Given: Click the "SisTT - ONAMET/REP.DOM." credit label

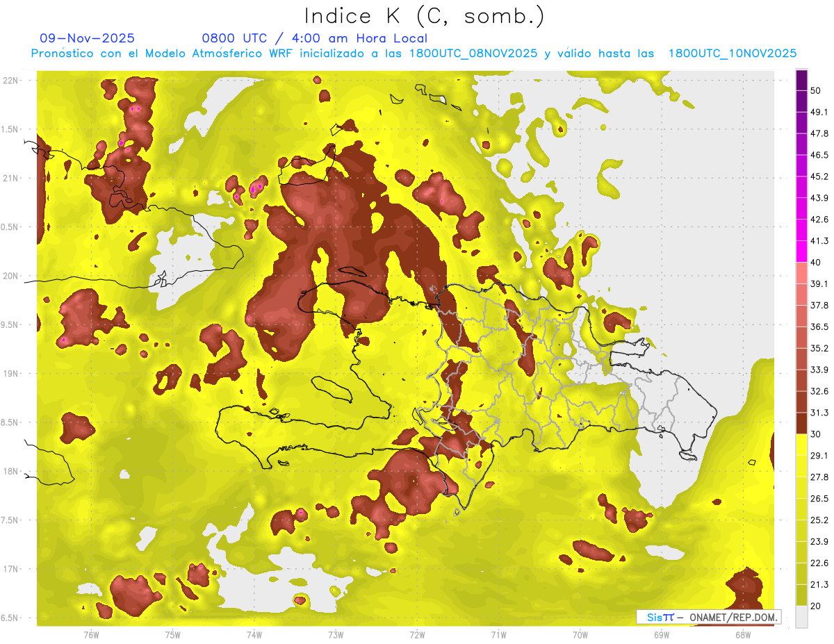Looking at the screenshot, I should point(708,617).
